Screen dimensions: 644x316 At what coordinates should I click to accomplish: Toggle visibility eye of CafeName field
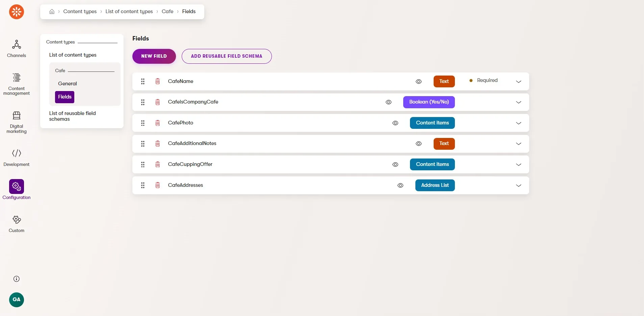[x=419, y=81]
